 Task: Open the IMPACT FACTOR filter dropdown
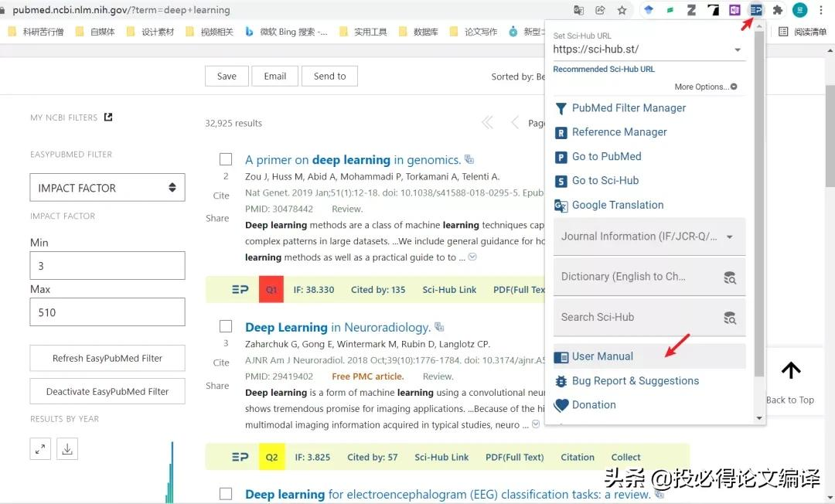(x=107, y=187)
